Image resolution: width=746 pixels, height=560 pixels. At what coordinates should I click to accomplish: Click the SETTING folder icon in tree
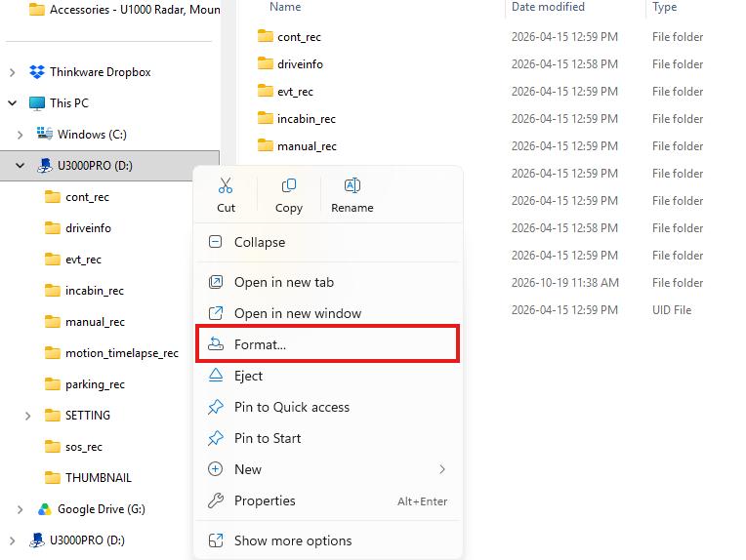point(53,415)
